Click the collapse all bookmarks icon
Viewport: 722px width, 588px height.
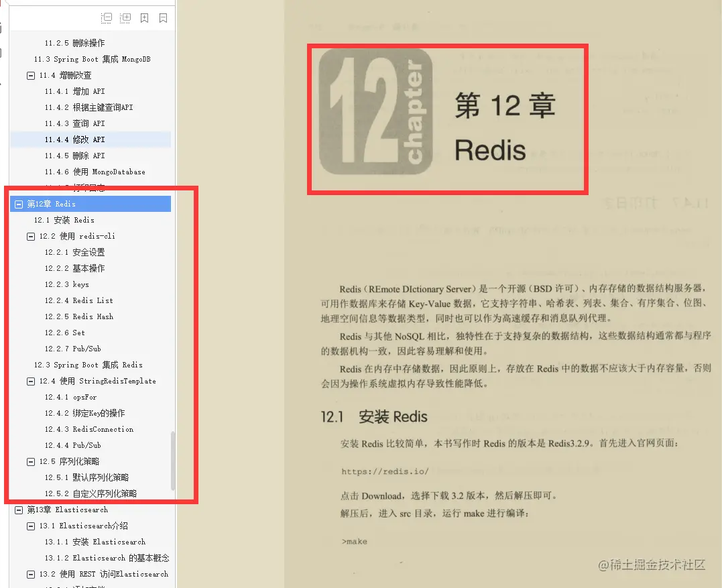(107, 18)
